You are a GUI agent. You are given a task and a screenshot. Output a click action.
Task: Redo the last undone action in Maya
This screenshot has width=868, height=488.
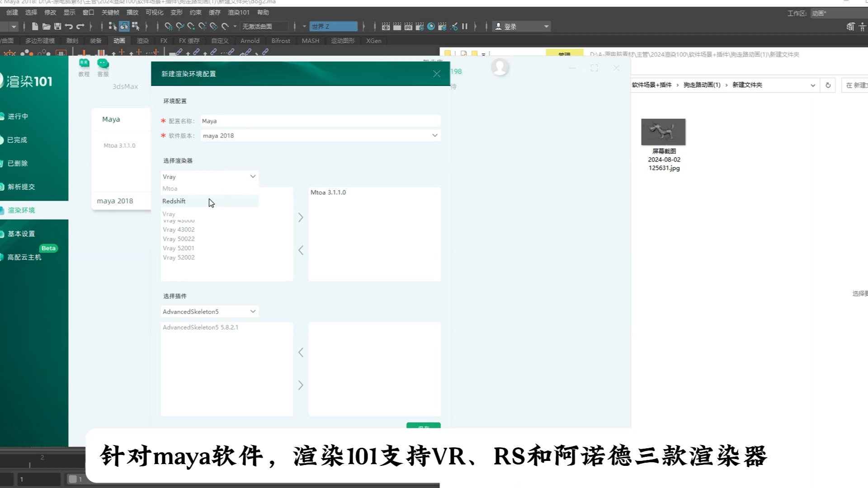(80, 27)
